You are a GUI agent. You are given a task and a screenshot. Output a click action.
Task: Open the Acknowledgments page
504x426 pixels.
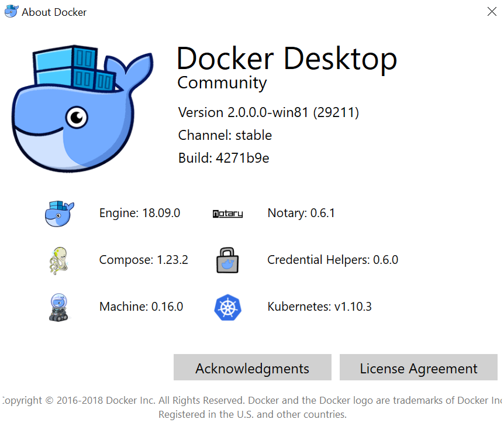point(253,367)
